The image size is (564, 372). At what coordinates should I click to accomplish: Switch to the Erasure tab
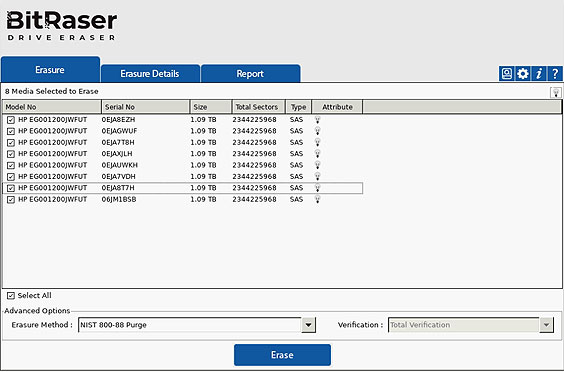[x=50, y=69]
